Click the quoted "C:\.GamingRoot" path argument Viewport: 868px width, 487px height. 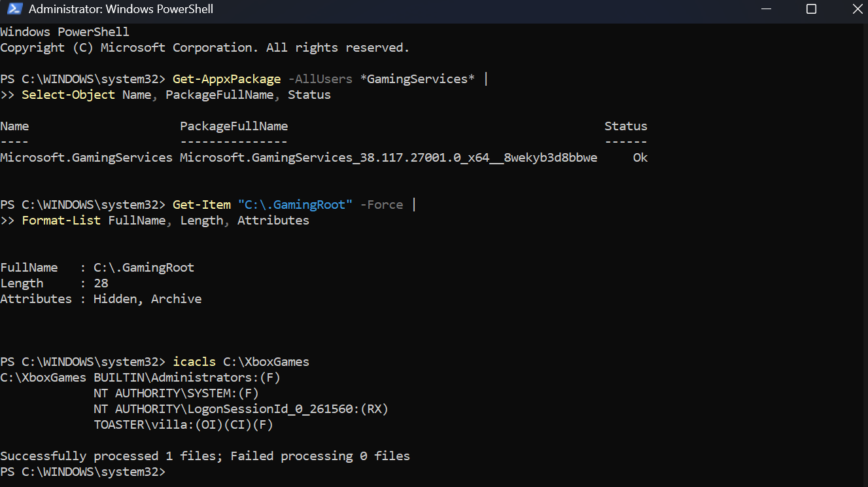coord(295,205)
